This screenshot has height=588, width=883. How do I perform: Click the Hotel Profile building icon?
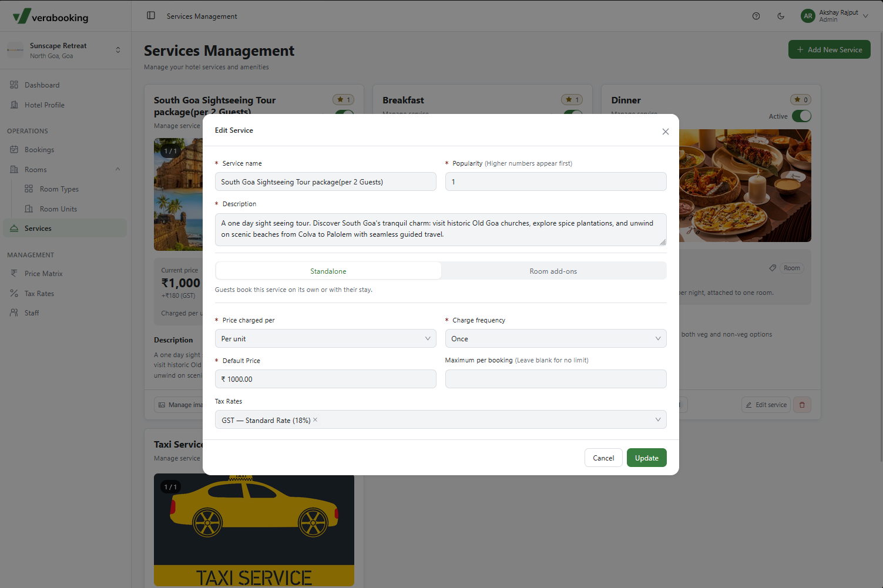(14, 105)
